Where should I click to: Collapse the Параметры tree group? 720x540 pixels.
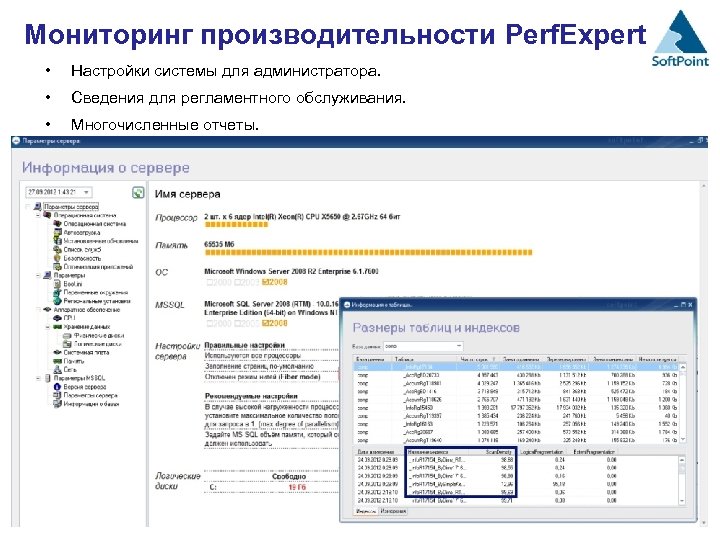[x=38, y=275]
